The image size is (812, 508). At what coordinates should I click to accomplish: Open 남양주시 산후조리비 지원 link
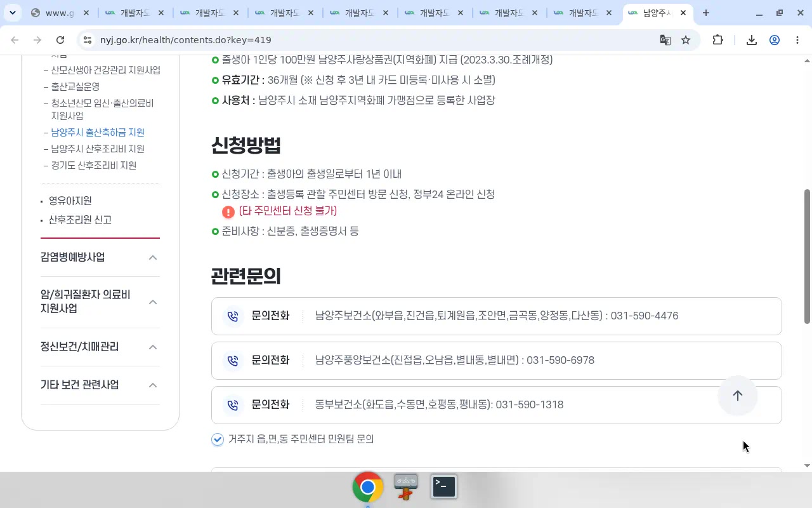click(98, 149)
